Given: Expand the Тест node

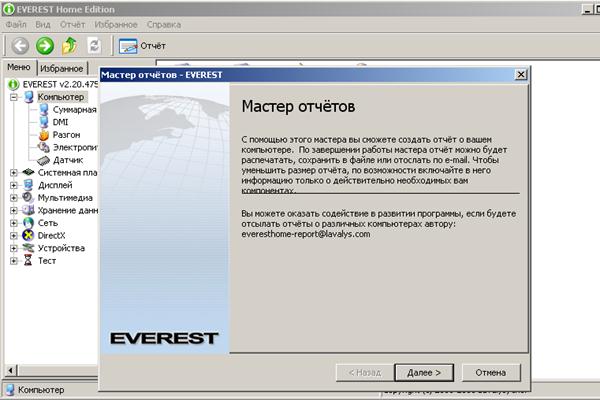Looking at the screenshot, I should coord(14,261).
